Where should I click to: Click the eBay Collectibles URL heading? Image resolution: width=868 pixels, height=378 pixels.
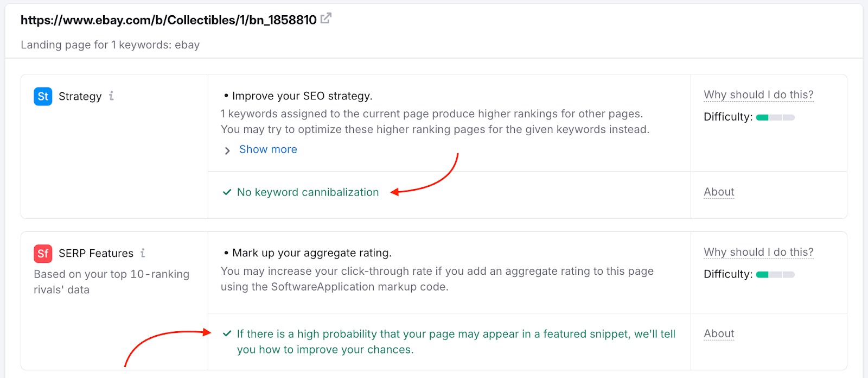tap(168, 20)
